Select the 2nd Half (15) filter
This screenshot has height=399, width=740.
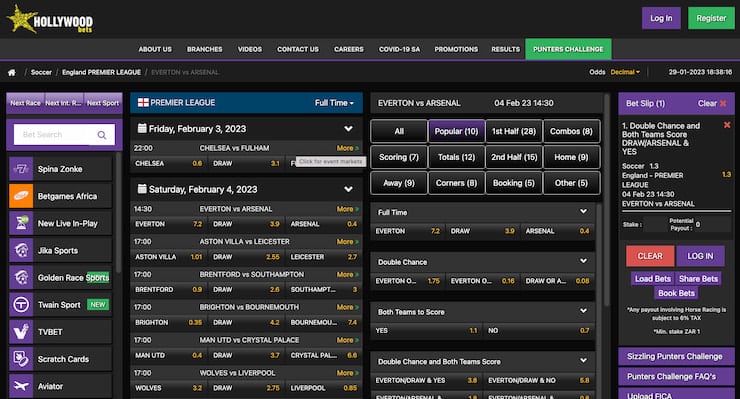[514, 157]
